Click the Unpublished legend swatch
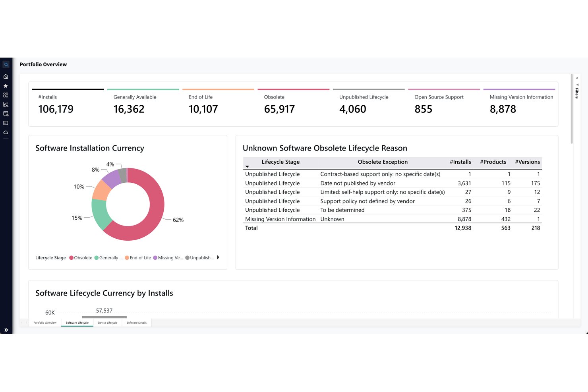Screen dimensions: 588x392 [188, 258]
